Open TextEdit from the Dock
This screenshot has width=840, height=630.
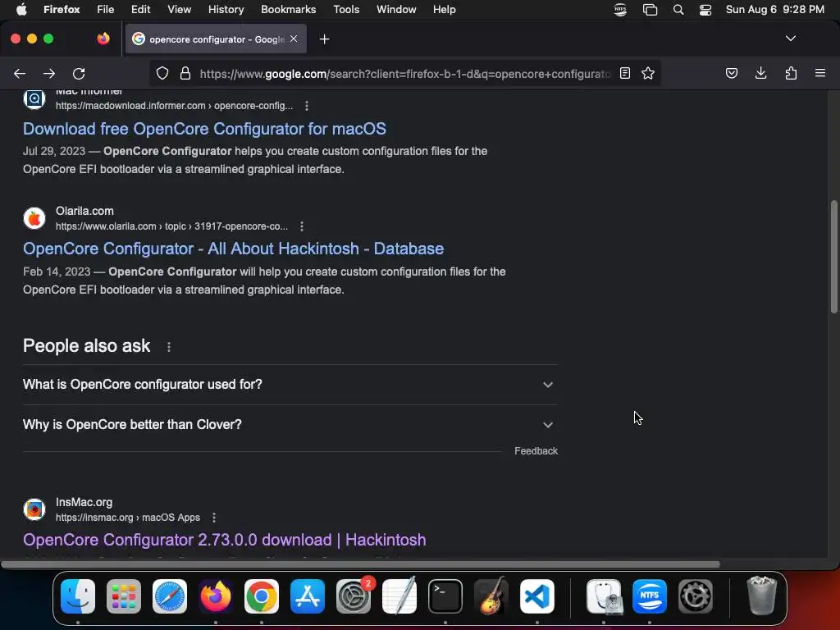point(399,596)
